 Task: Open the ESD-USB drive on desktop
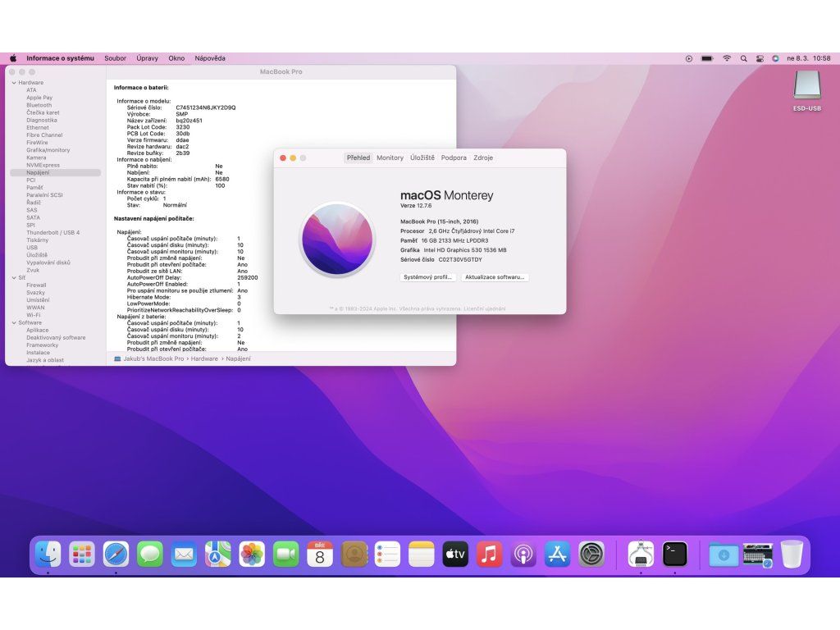click(806, 87)
